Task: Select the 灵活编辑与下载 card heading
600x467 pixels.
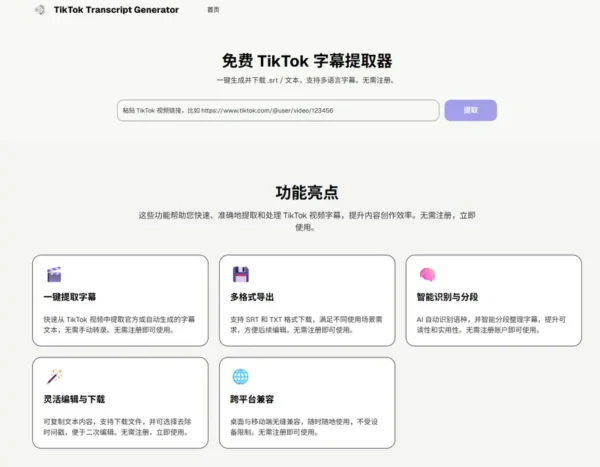Action: 74,399
